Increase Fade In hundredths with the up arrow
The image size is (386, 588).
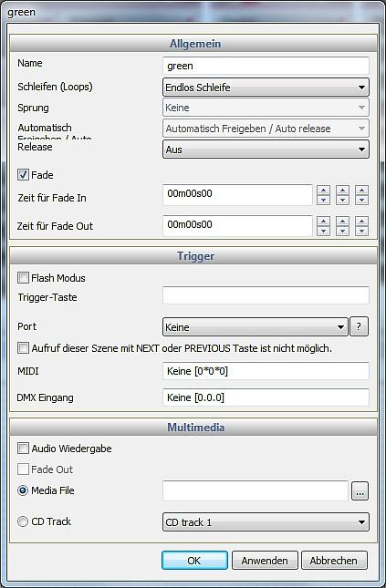pos(361,190)
